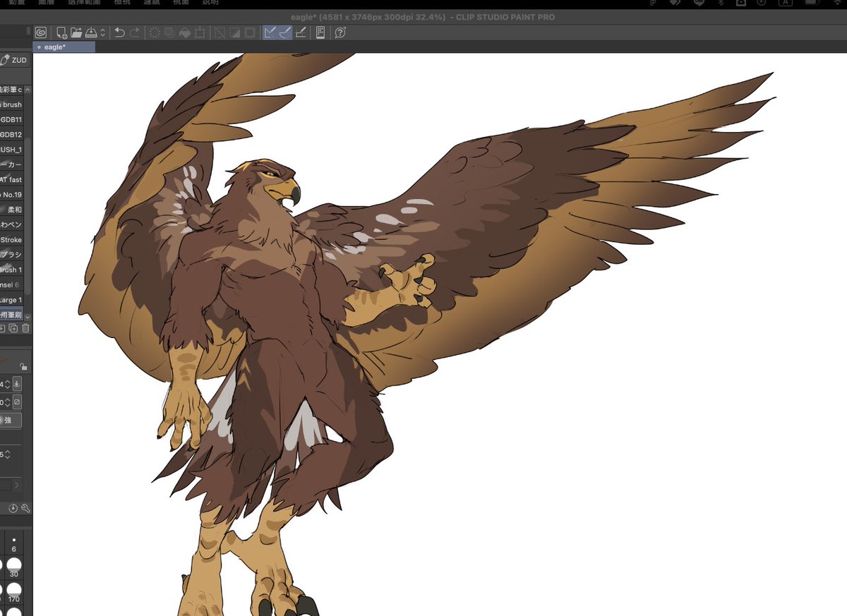
Task: Click the brush size stepper arrows
Action: click(6, 384)
